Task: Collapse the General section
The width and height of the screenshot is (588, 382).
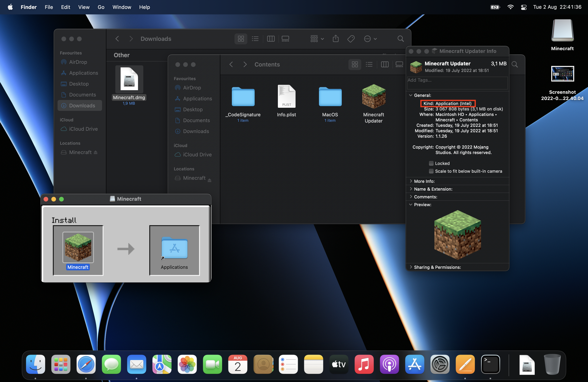Action: click(411, 95)
